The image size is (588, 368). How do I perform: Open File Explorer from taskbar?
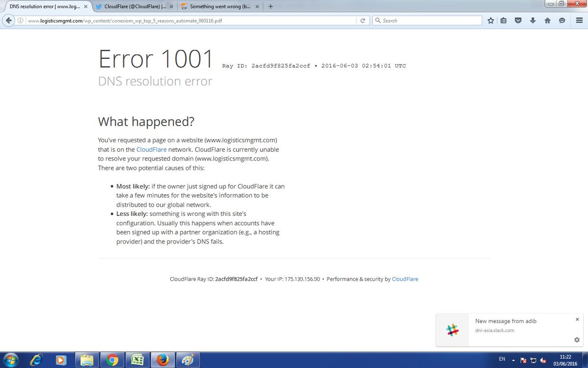click(87, 360)
